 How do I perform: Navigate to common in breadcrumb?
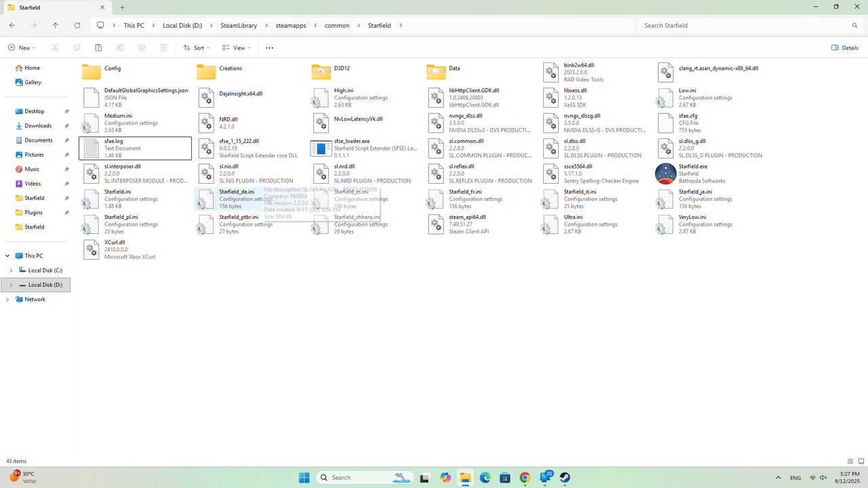coord(337,25)
